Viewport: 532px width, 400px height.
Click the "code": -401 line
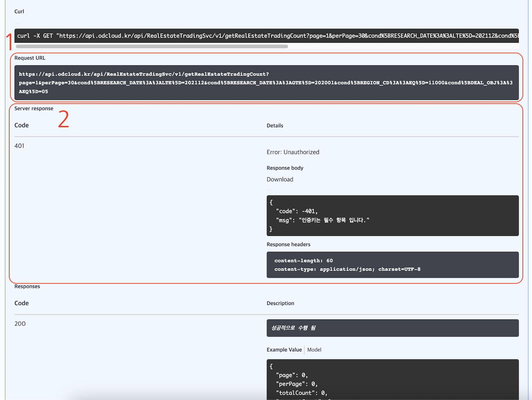point(297,211)
